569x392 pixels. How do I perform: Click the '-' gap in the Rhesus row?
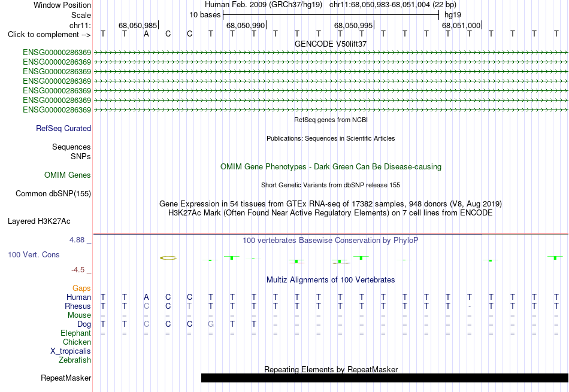(x=470, y=307)
